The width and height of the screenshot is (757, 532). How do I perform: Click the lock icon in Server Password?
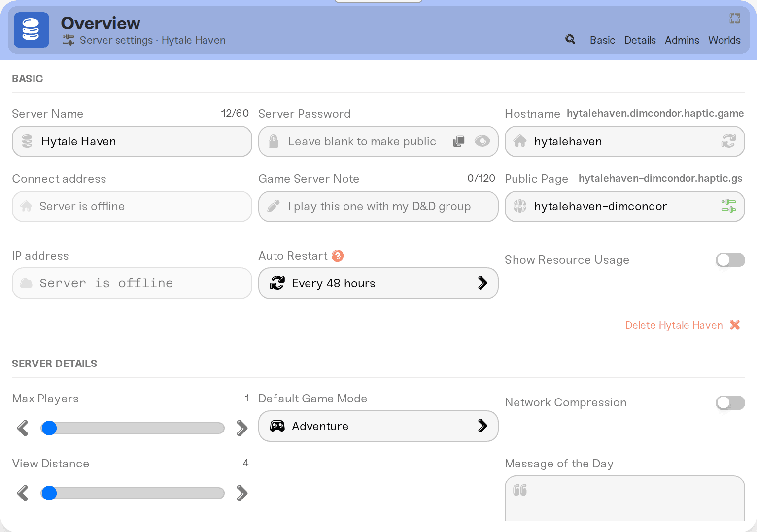pos(274,141)
